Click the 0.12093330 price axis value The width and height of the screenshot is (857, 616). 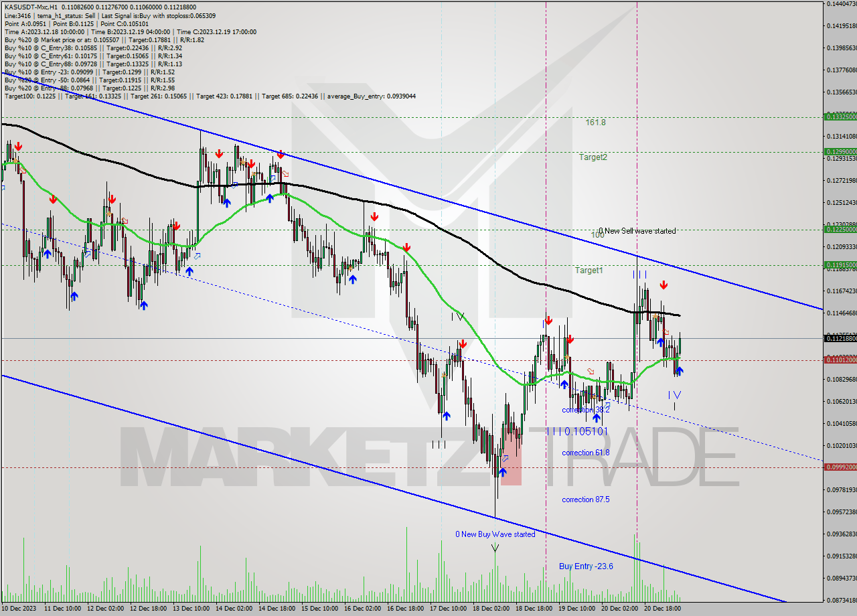(x=841, y=247)
